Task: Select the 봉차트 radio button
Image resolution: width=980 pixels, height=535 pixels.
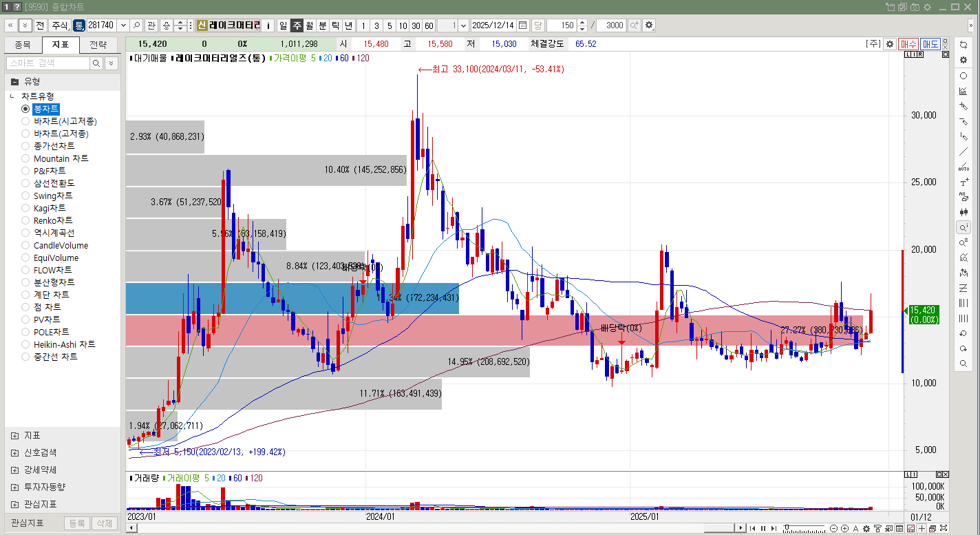Action: [x=26, y=109]
